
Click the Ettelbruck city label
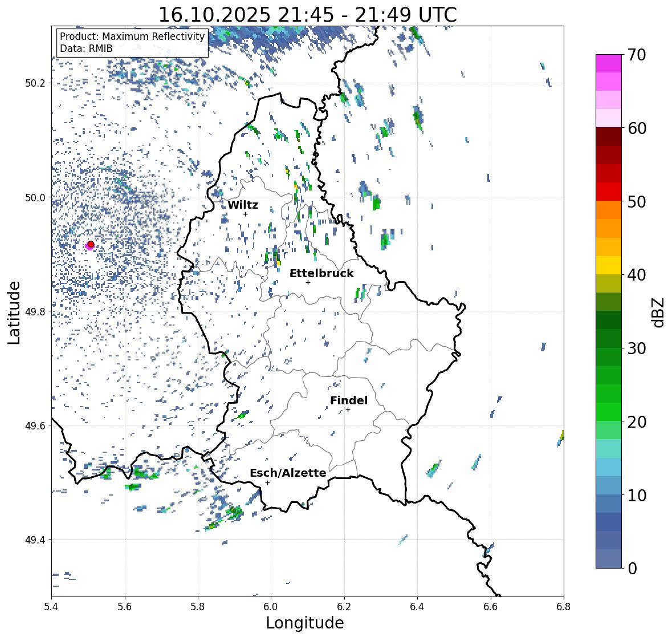pyautogui.click(x=321, y=274)
